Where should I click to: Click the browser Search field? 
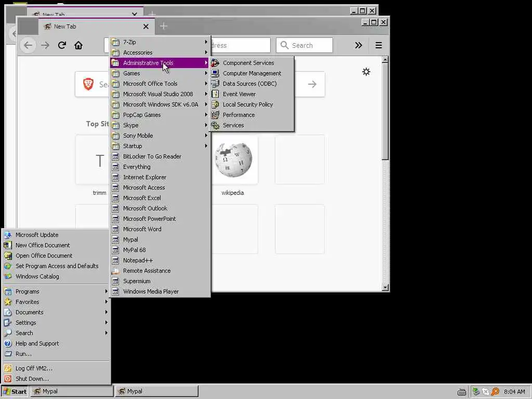point(304,45)
